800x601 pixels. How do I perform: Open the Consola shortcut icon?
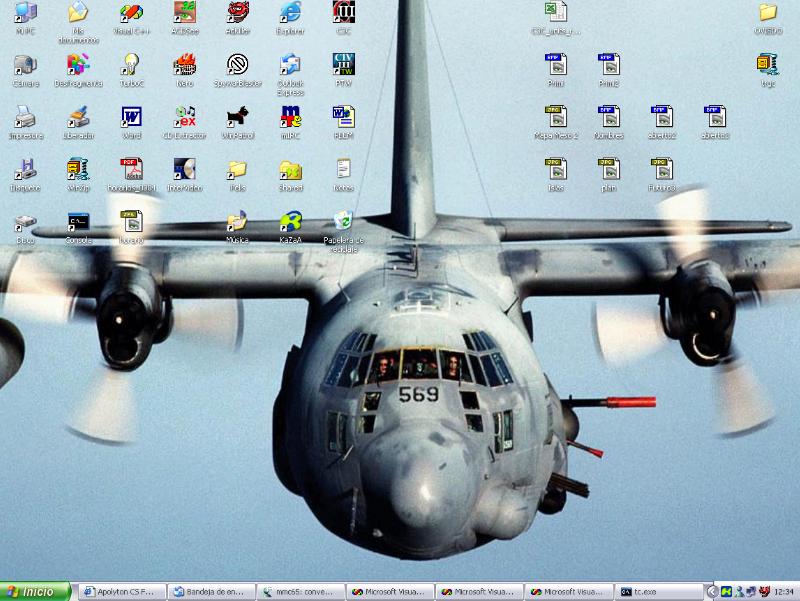pos(79,221)
